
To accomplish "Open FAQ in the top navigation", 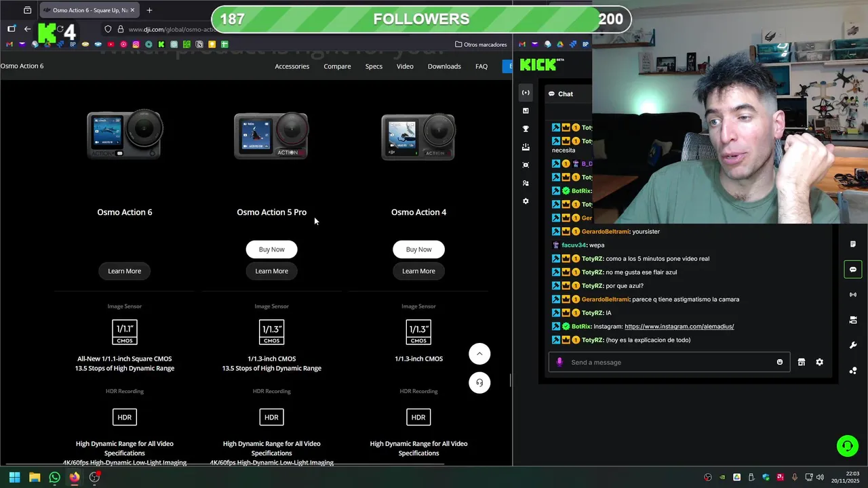I will (x=481, y=66).
